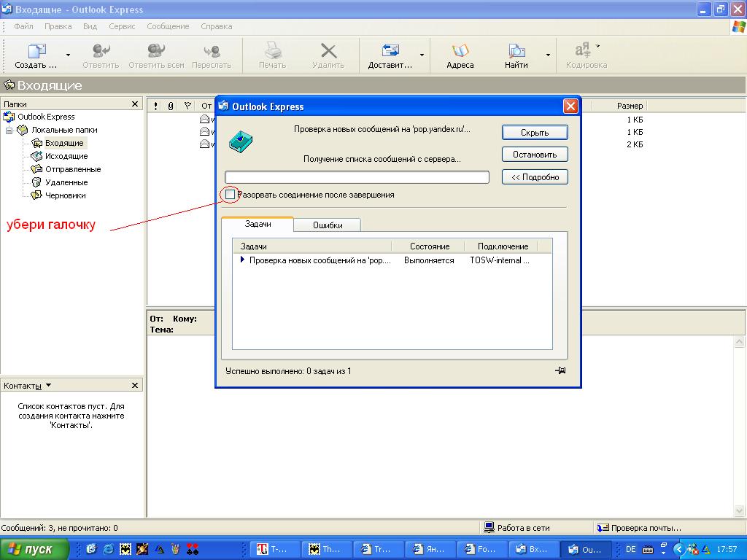The image size is (747, 560).
Task: Click the Найти (Find) toolbar icon
Action: click(x=516, y=52)
